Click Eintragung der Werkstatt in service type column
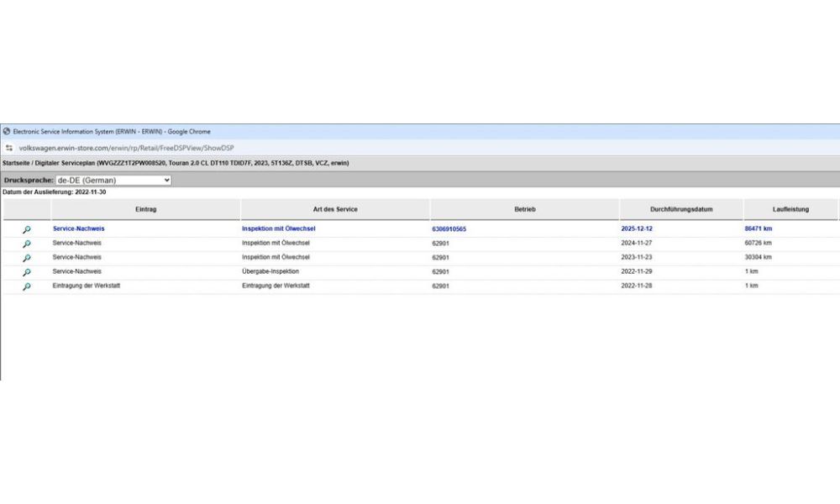Image resolution: width=840 pixels, height=504 pixels. (276, 286)
